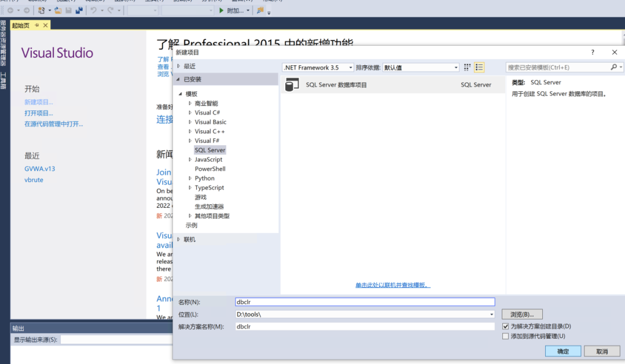Toggle add to source control checkbox
Image resolution: width=625 pixels, height=364 pixels.
tap(505, 336)
